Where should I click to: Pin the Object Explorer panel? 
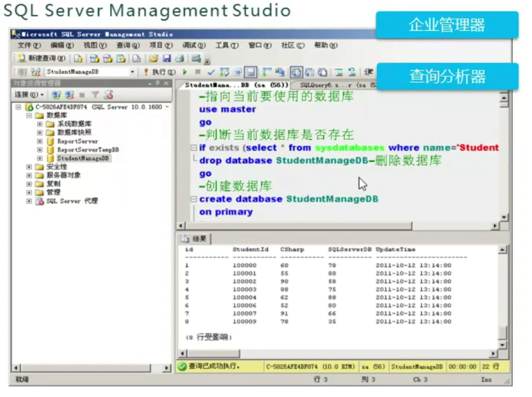[x=157, y=83]
